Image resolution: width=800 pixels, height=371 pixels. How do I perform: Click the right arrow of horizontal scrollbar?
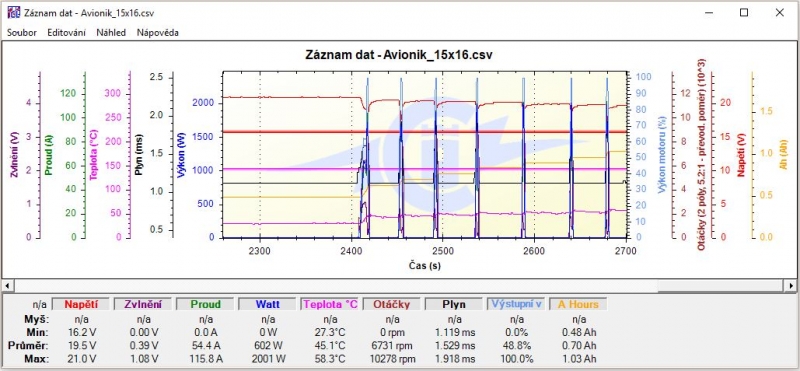tap(791, 285)
